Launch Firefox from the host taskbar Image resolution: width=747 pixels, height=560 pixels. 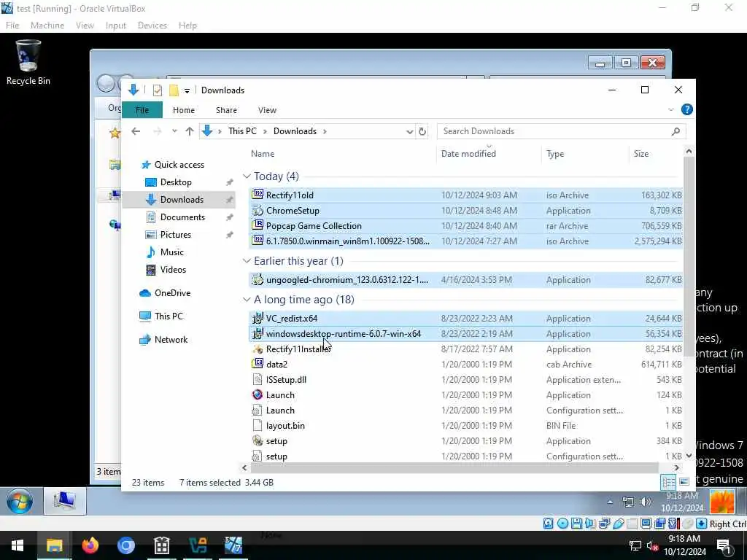[90, 545]
